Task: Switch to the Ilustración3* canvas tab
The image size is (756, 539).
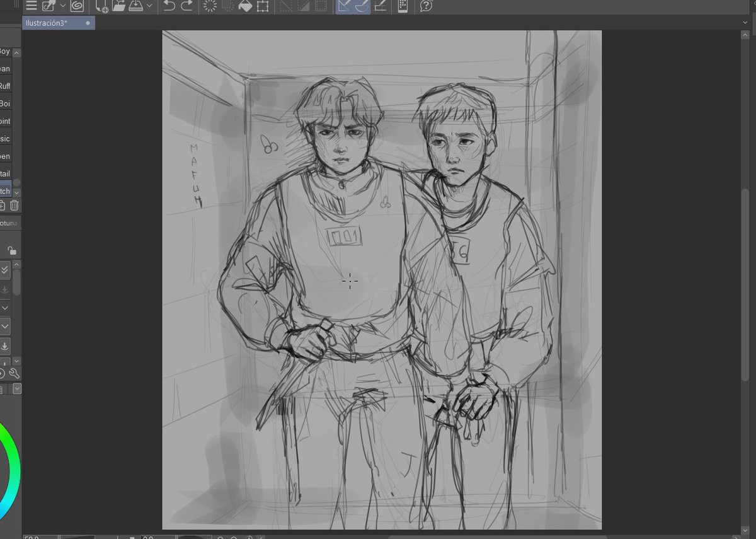Action: pyautogui.click(x=59, y=23)
